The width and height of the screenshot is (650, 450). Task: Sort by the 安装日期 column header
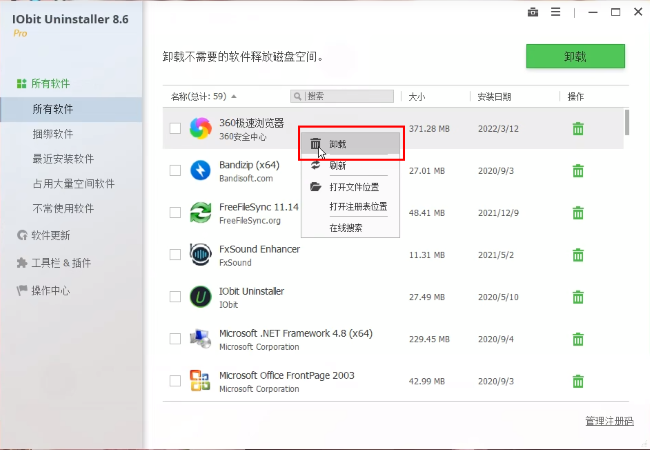pyautogui.click(x=494, y=97)
